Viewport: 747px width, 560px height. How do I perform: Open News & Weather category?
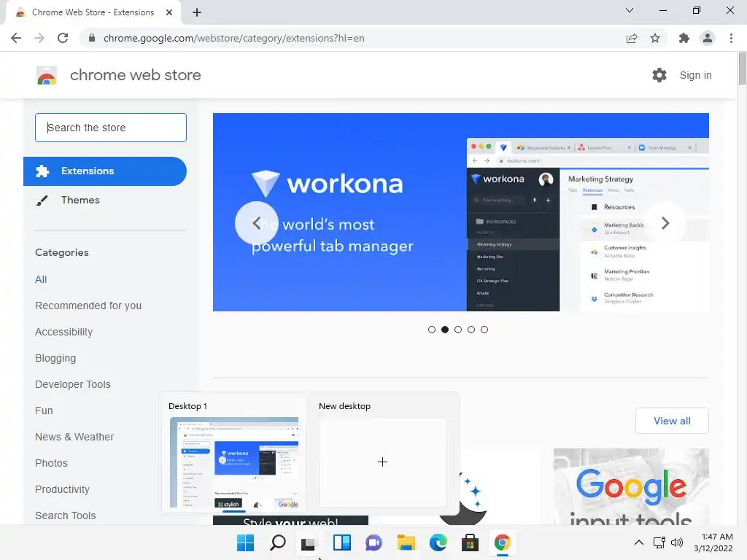74,437
